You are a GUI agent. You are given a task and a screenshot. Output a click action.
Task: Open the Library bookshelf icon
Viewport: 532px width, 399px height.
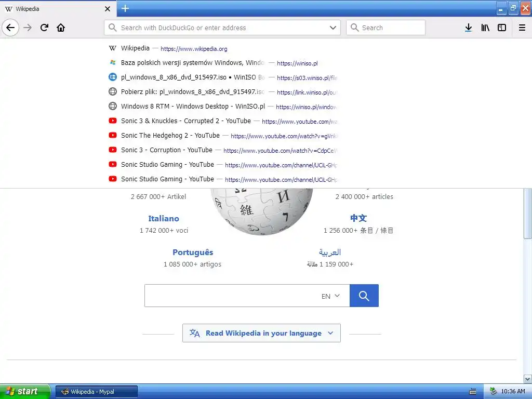point(485,28)
